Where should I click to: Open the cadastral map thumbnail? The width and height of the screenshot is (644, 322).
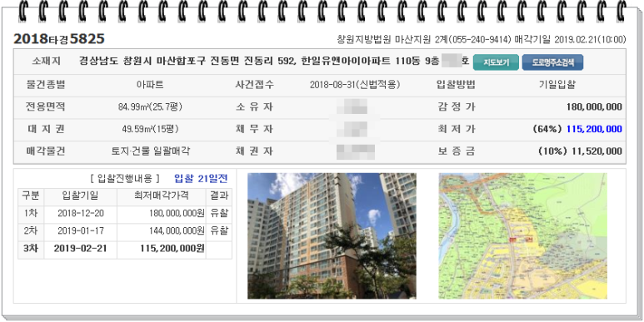(x=522, y=235)
